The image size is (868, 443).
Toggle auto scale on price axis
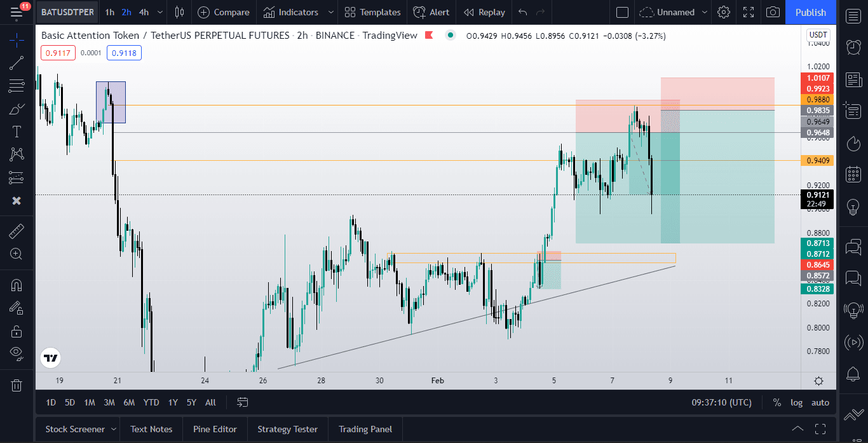(x=820, y=402)
